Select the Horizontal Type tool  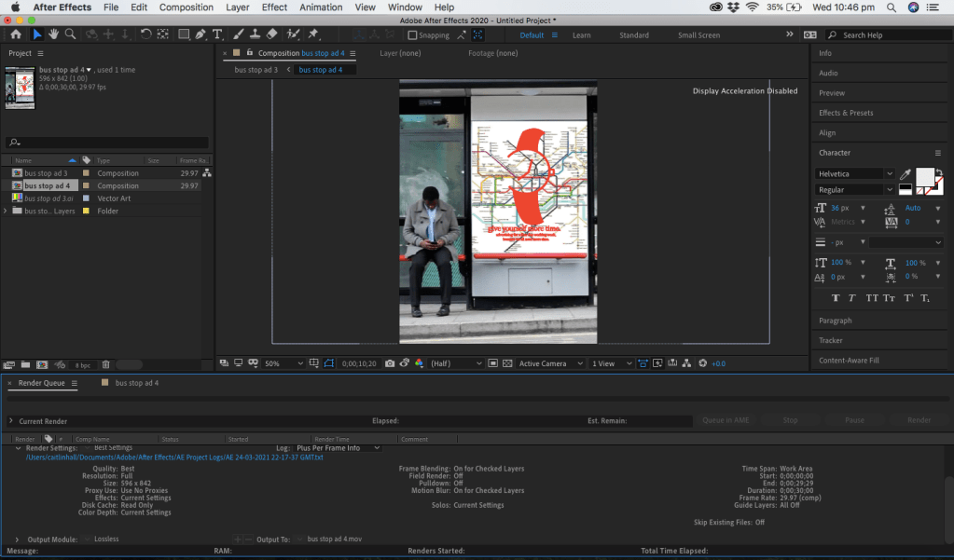(217, 34)
